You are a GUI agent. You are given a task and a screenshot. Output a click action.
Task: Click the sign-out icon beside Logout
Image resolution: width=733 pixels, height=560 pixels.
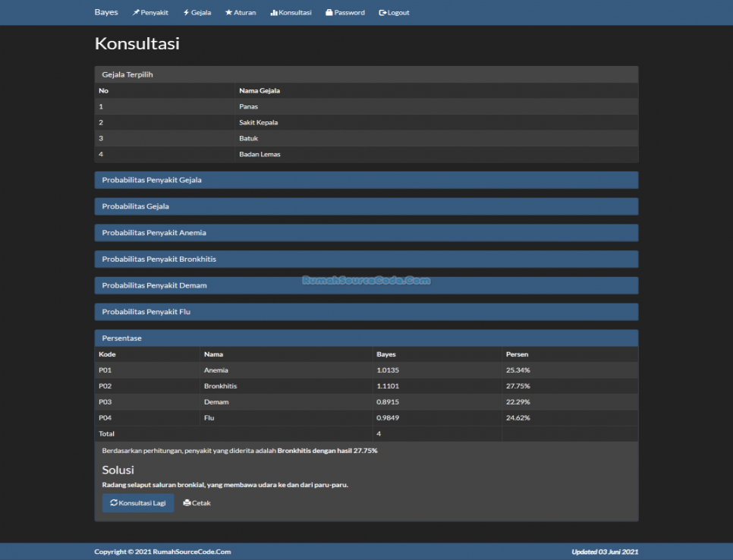pos(382,13)
